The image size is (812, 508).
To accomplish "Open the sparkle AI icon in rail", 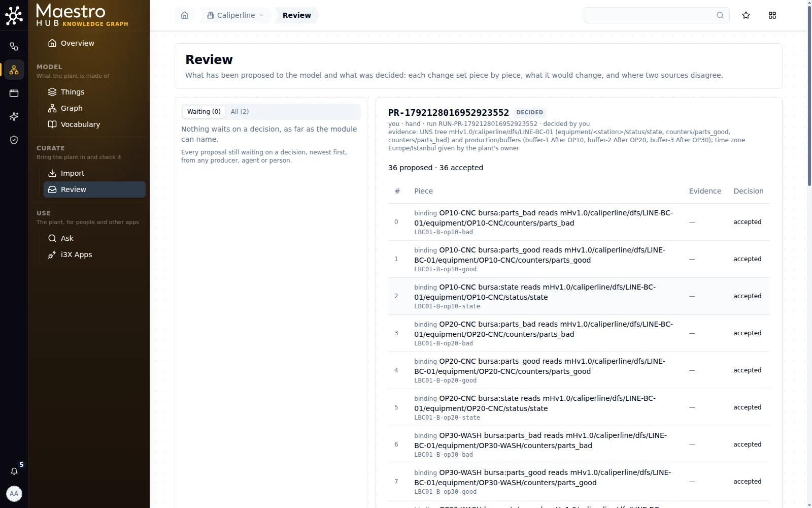I will pos(14,117).
